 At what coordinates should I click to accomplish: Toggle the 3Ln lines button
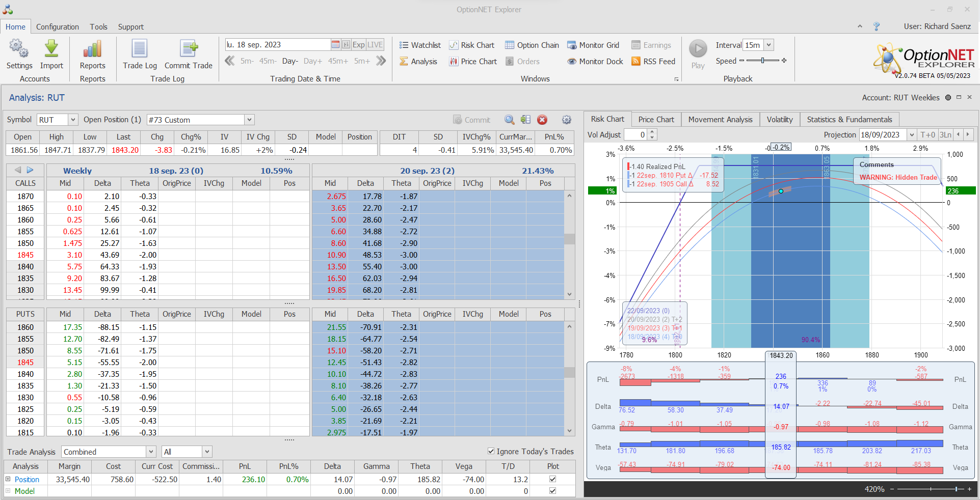coord(945,134)
